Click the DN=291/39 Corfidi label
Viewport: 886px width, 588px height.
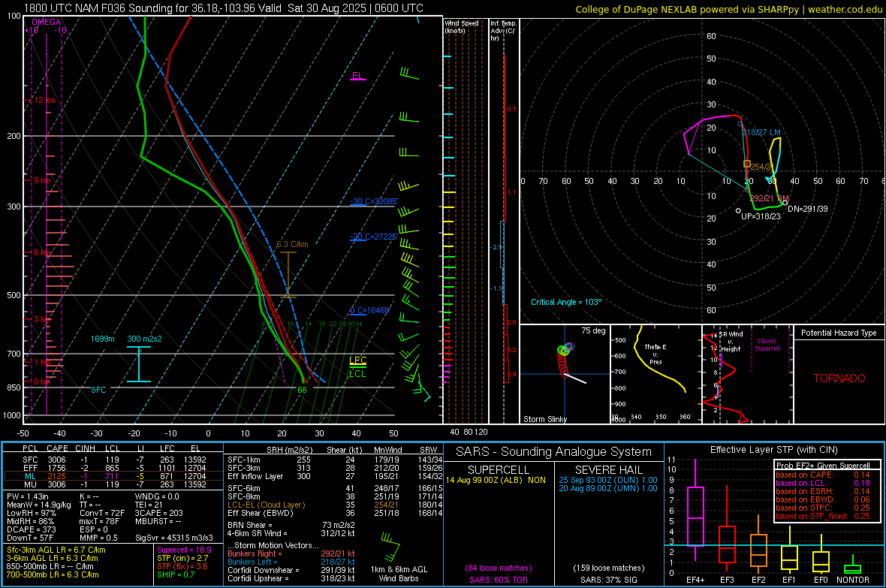coord(807,209)
